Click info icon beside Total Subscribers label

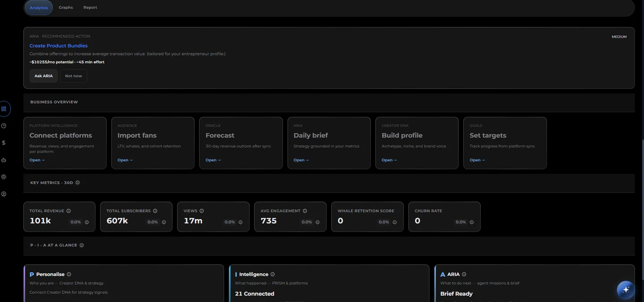click(155, 211)
